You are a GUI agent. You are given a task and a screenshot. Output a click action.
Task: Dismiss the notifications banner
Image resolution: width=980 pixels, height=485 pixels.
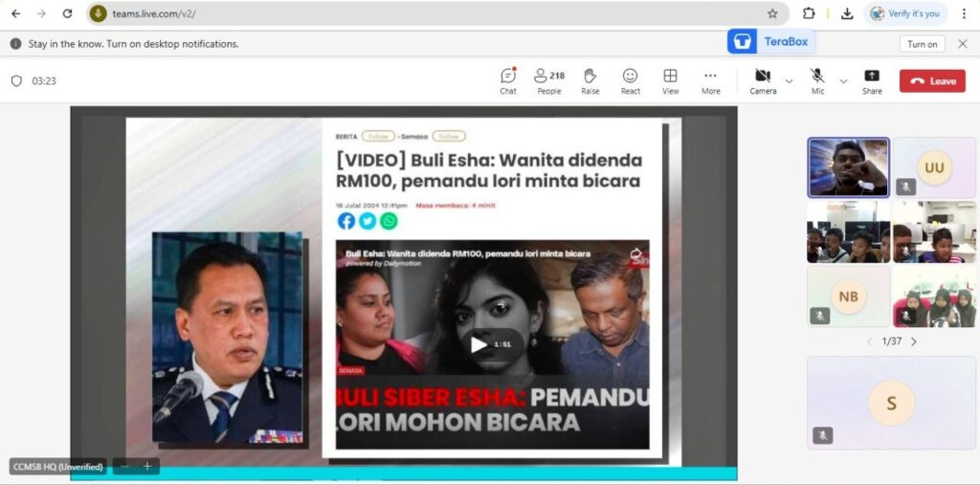[962, 44]
